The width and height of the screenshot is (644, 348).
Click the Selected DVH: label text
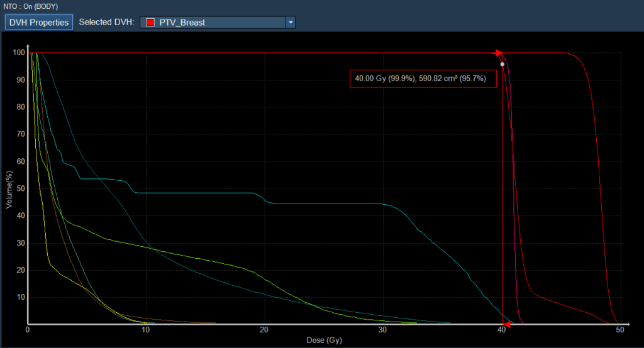click(x=106, y=23)
